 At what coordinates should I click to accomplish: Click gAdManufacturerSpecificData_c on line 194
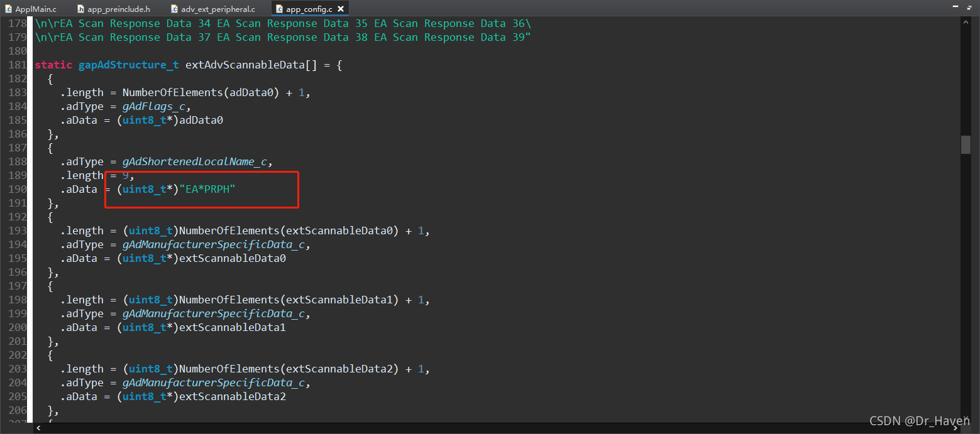click(213, 244)
